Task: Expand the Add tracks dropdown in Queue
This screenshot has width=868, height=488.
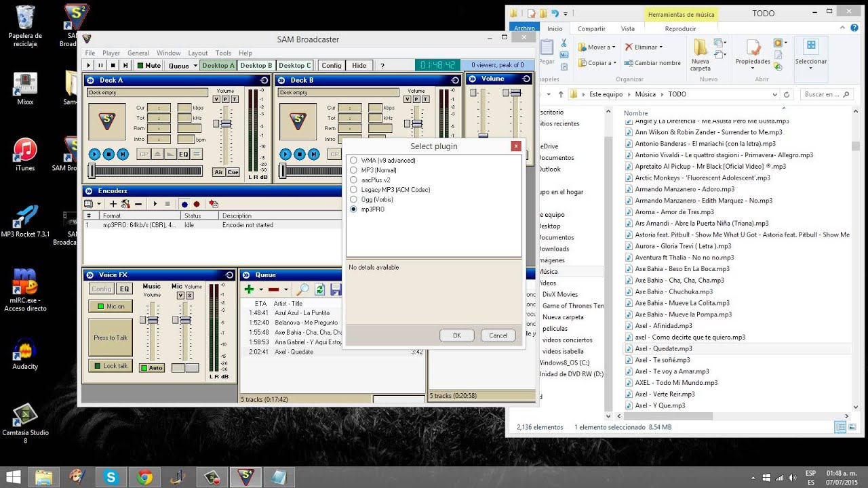Action: 261,290
